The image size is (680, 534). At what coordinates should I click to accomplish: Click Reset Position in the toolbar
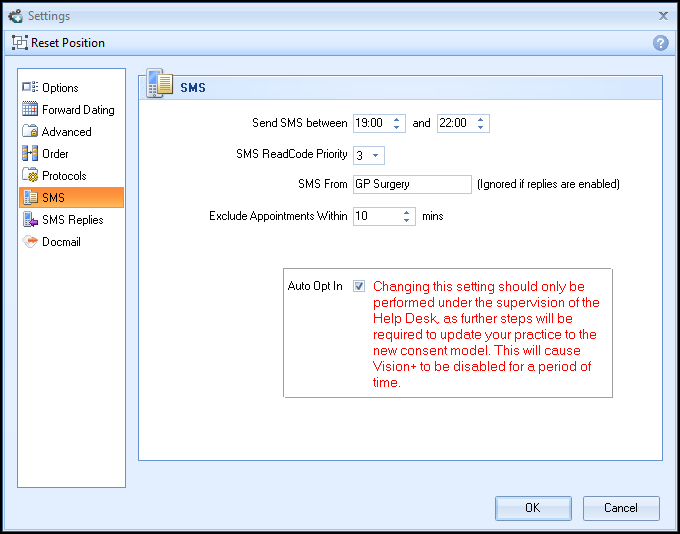(x=58, y=43)
